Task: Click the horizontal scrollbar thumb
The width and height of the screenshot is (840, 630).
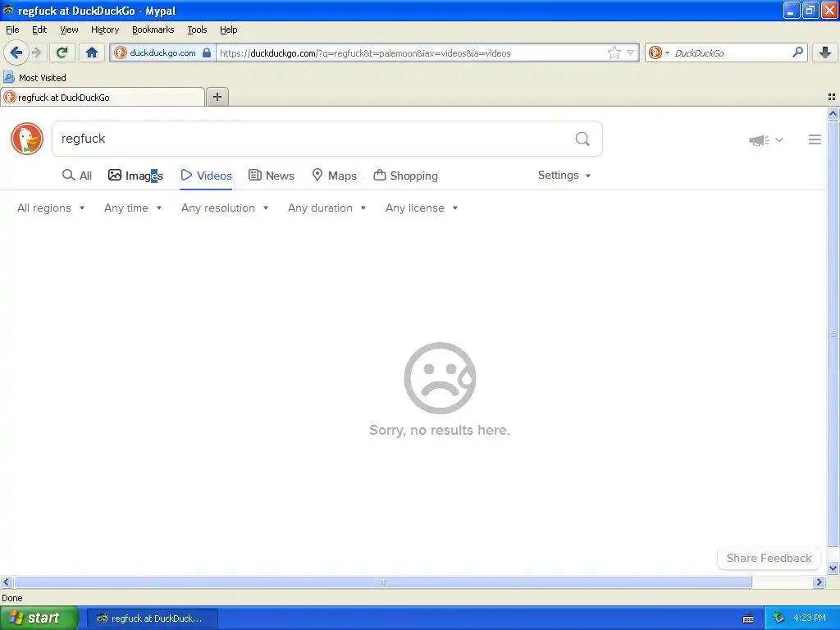Action: [x=382, y=582]
